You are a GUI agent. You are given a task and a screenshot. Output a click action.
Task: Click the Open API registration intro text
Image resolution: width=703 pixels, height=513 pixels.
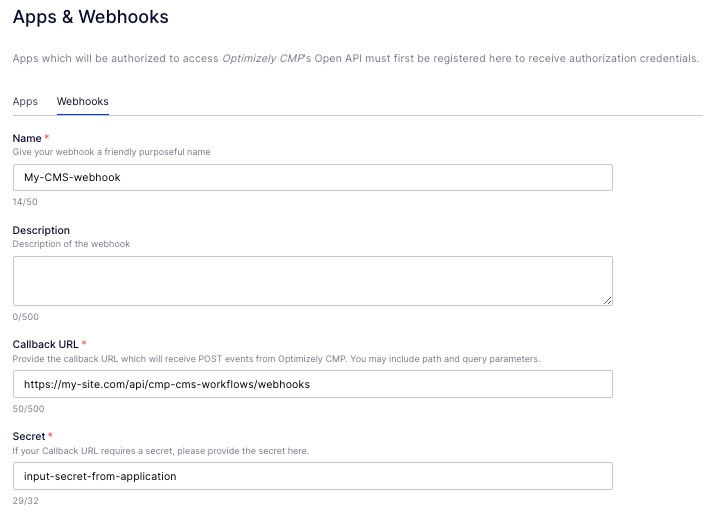click(x=355, y=58)
